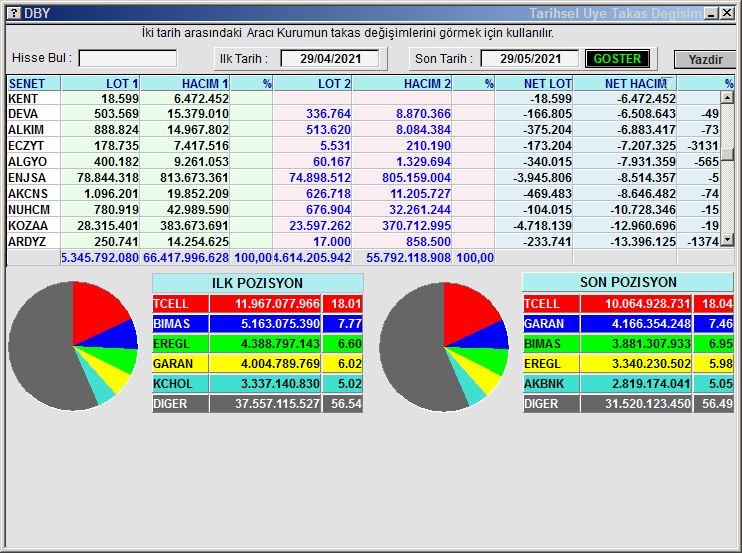This screenshot has height=553, width=742.
Task: Click the scroll down arrow of the table
Action: point(728,240)
